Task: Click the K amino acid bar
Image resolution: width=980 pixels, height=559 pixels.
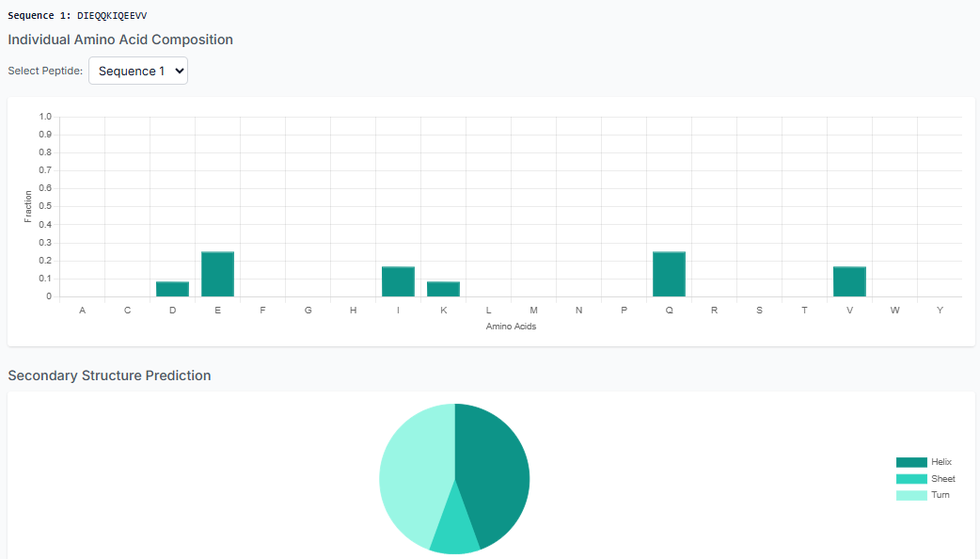Action: point(443,288)
